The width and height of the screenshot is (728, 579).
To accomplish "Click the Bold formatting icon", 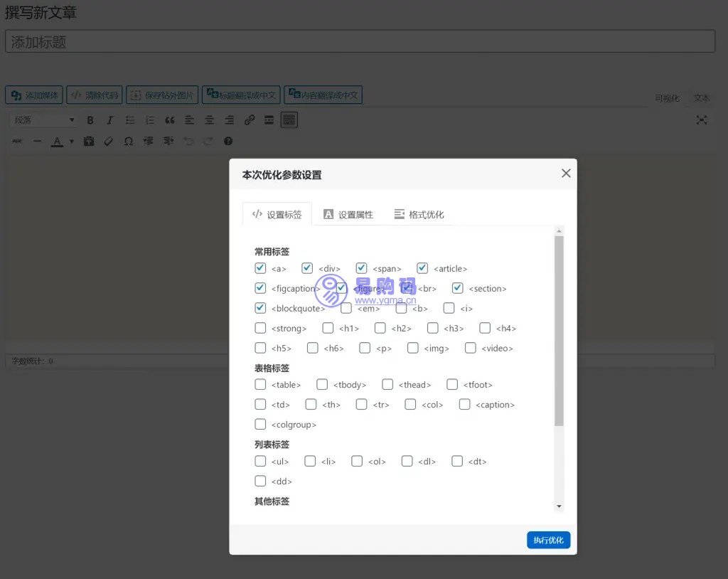I will (x=90, y=120).
